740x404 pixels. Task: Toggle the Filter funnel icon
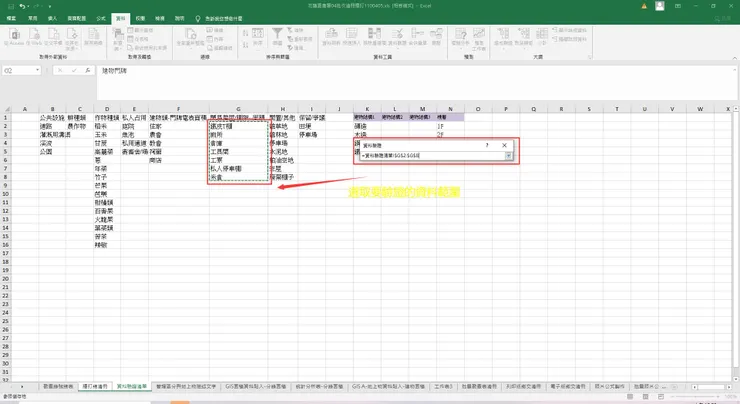(278, 34)
